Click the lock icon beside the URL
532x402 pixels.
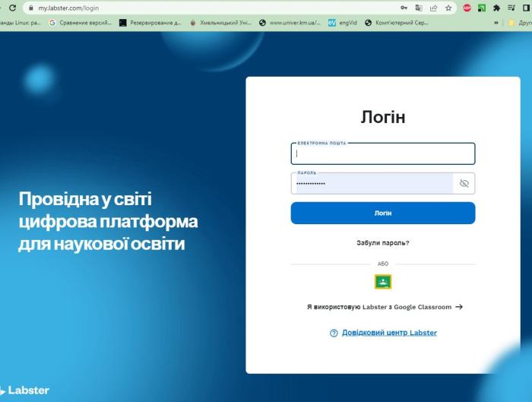pyautogui.click(x=31, y=8)
